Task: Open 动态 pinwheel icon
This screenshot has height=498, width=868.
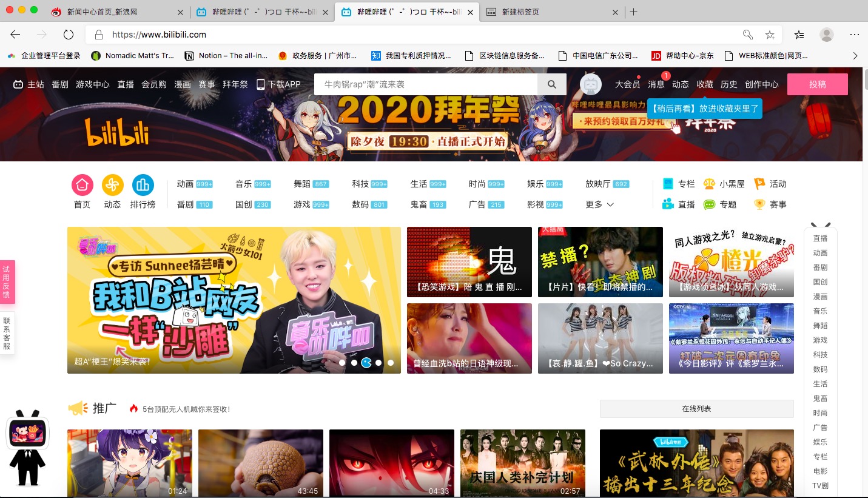Action: pyautogui.click(x=113, y=185)
